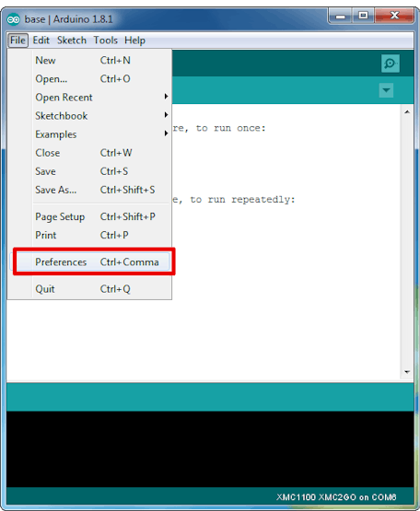Screen dimensions: 420x511
Task: Click the editor scrollbar down arrow
Action: pos(407,372)
